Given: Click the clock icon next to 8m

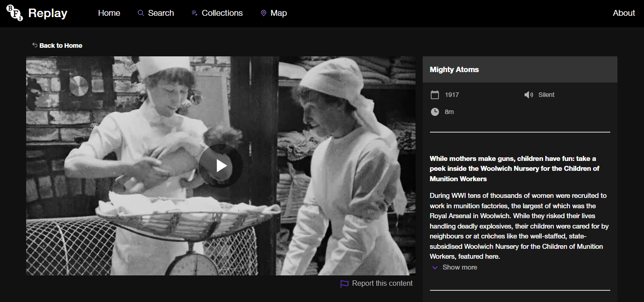Looking at the screenshot, I should click(x=434, y=112).
